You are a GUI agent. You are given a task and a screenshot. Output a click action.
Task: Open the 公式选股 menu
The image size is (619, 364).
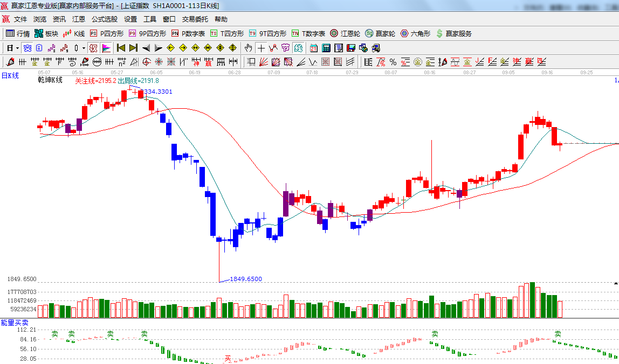tap(104, 19)
